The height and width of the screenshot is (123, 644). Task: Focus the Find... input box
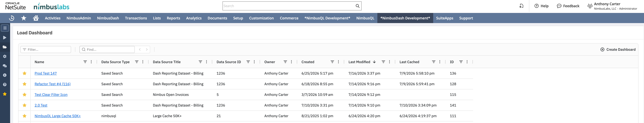pyautogui.click(x=107, y=49)
